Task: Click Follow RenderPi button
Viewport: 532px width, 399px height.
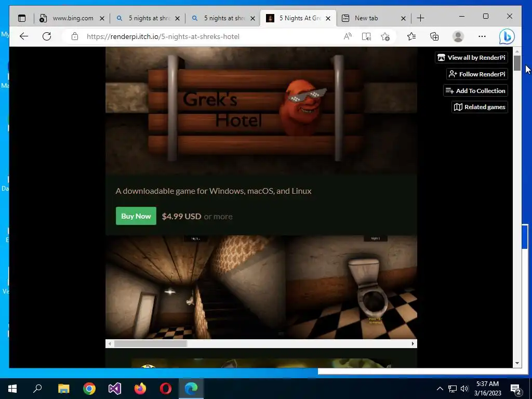Action: tap(477, 74)
